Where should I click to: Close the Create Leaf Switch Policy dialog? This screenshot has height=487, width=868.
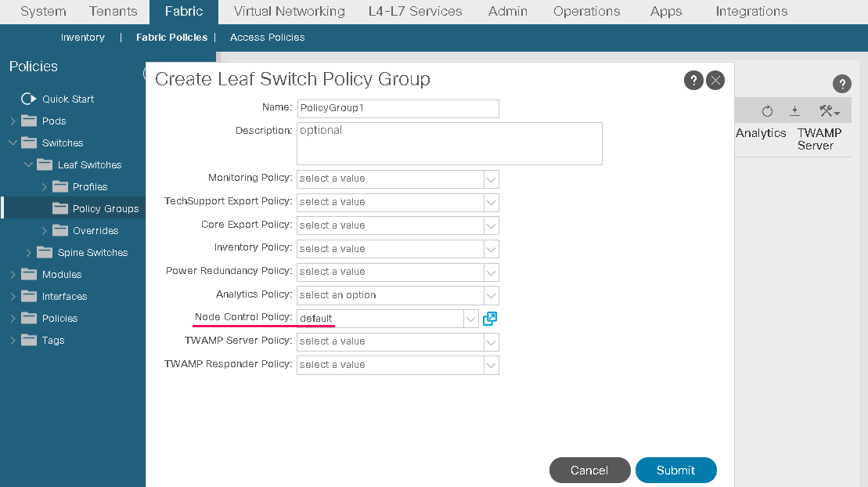(715, 80)
